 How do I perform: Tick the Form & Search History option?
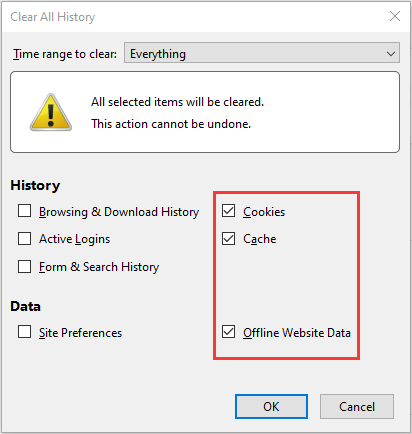point(24,267)
